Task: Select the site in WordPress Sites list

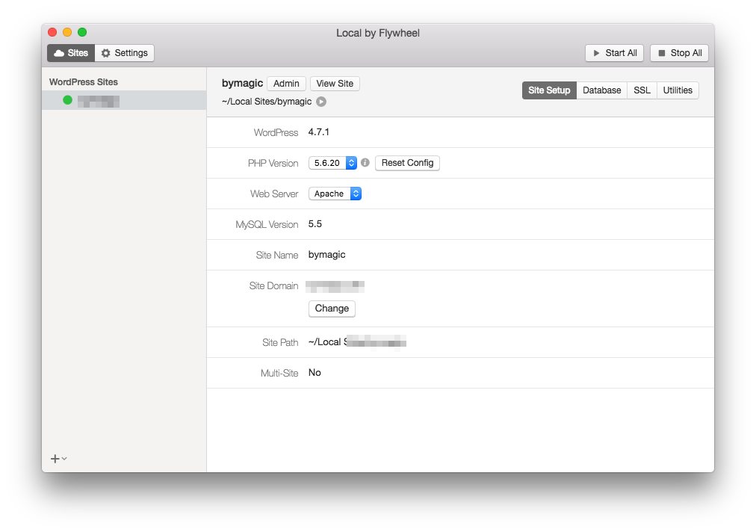Action: tap(124, 100)
